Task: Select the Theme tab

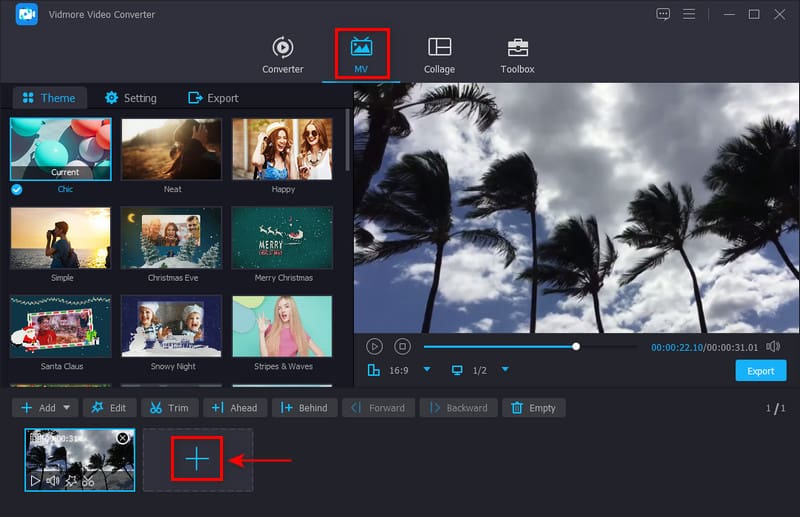Action: (49, 97)
